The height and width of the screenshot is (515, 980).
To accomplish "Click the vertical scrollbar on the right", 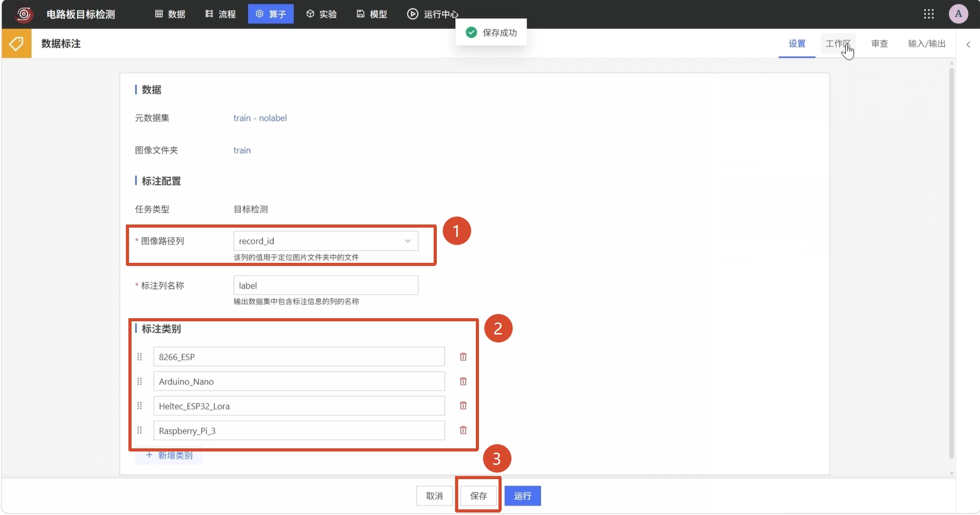I will pyautogui.click(x=952, y=262).
